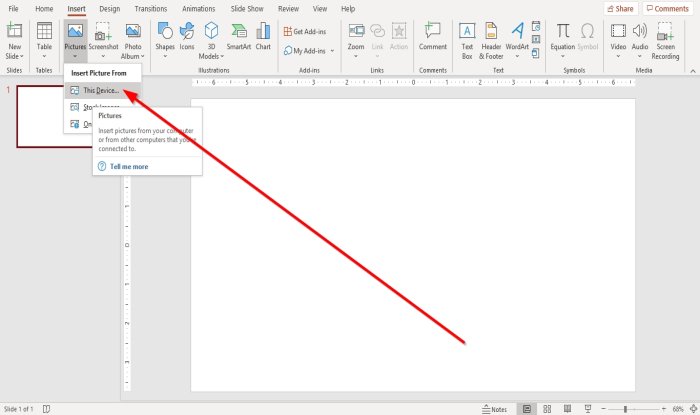Open the WordArt gallery
Image resolution: width=700 pixels, height=415 pixels.
517,40
